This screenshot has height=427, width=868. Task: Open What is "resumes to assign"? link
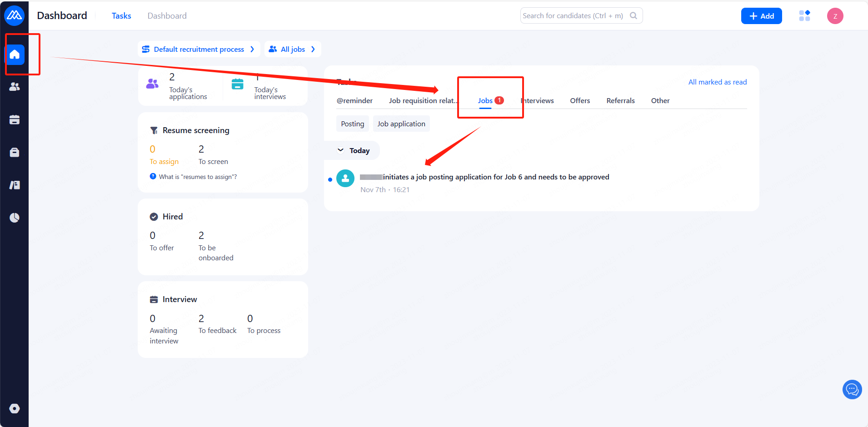198,177
